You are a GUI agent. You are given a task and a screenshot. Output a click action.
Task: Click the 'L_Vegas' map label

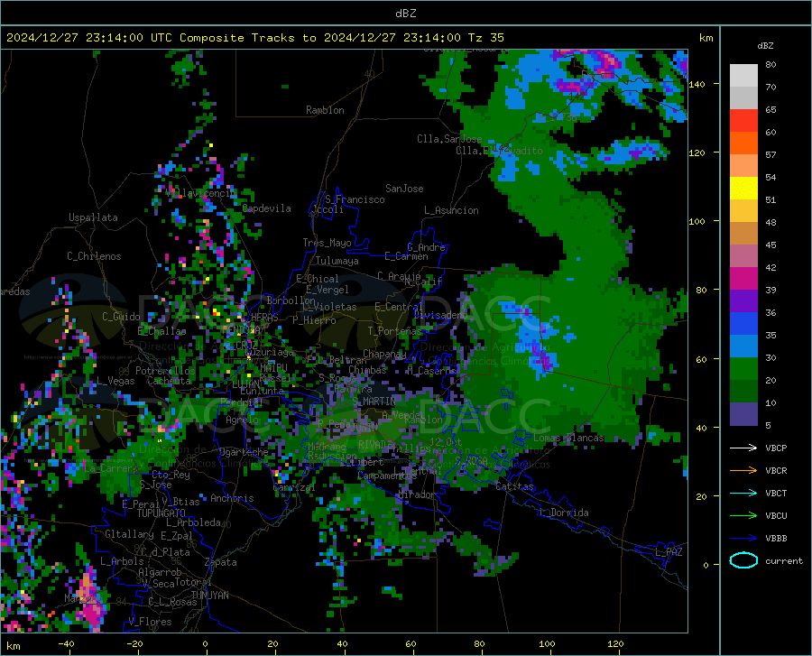pos(115,381)
